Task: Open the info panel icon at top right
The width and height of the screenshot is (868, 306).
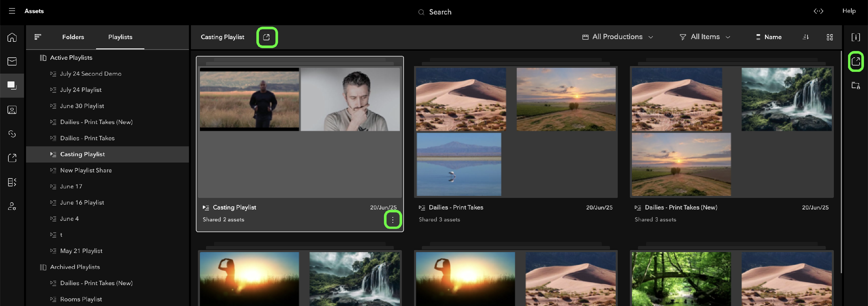Action: click(856, 37)
